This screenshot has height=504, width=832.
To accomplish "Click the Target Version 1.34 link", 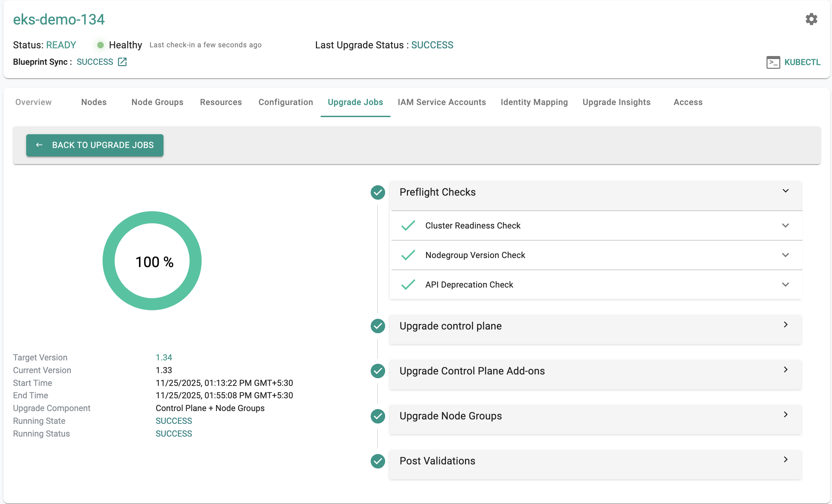I will click(164, 358).
